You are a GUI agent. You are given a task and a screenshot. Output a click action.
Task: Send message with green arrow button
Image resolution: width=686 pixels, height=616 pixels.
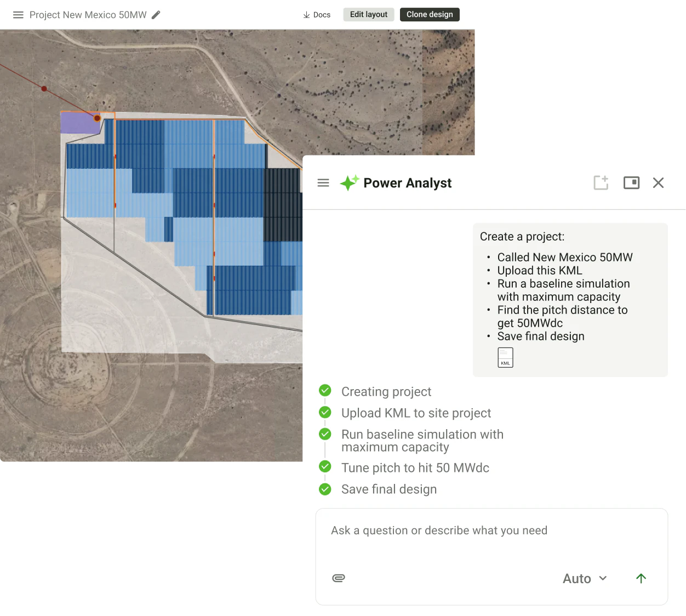pyautogui.click(x=641, y=578)
